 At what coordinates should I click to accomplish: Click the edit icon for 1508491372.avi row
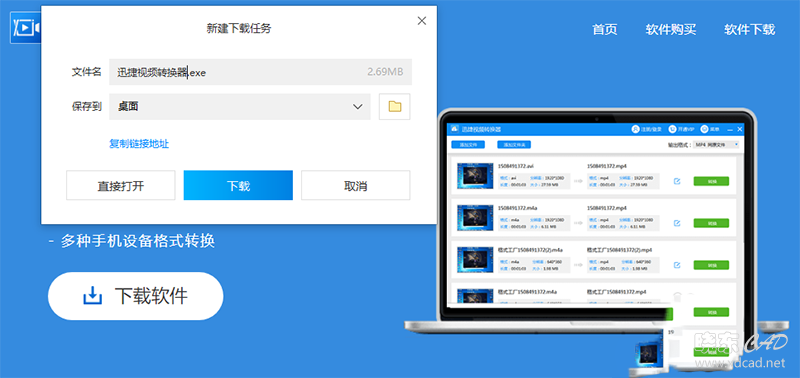(677, 181)
